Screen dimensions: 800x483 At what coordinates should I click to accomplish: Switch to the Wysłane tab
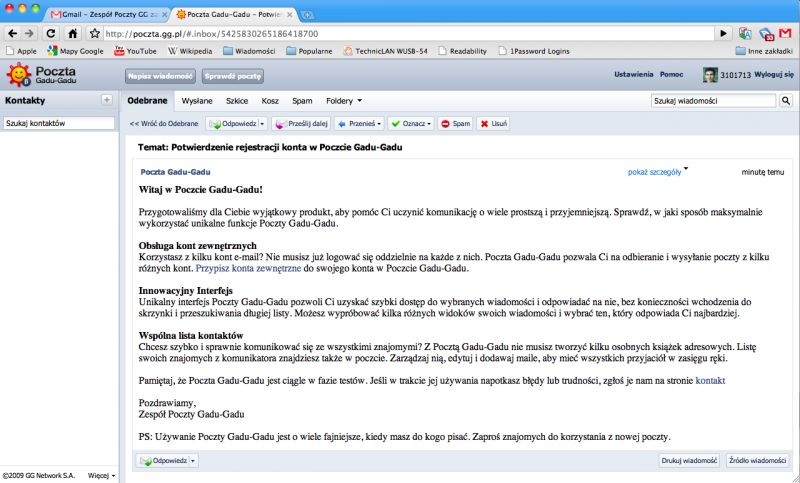197,101
